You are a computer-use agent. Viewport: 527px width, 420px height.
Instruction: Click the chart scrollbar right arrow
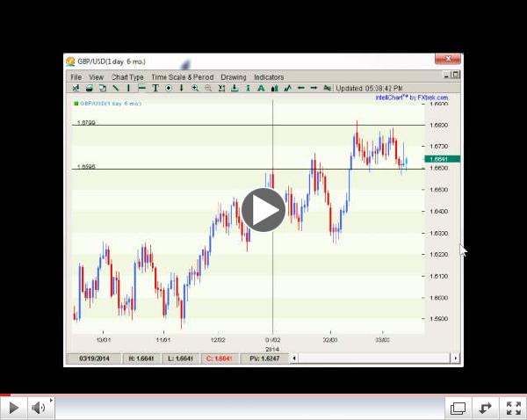(455, 358)
